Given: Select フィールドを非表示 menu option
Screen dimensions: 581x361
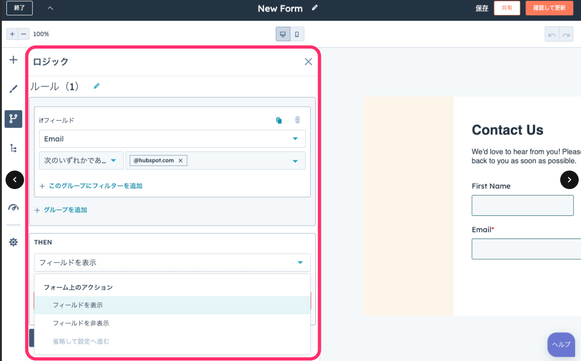Looking at the screenshot, I should (x=172, y=323).
